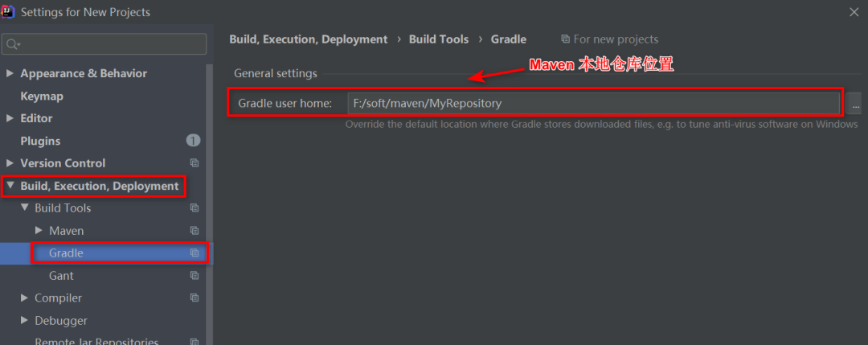This screenshot has height=345, width=868.
Task: Open the Keymap settings page
Action: 42,97
